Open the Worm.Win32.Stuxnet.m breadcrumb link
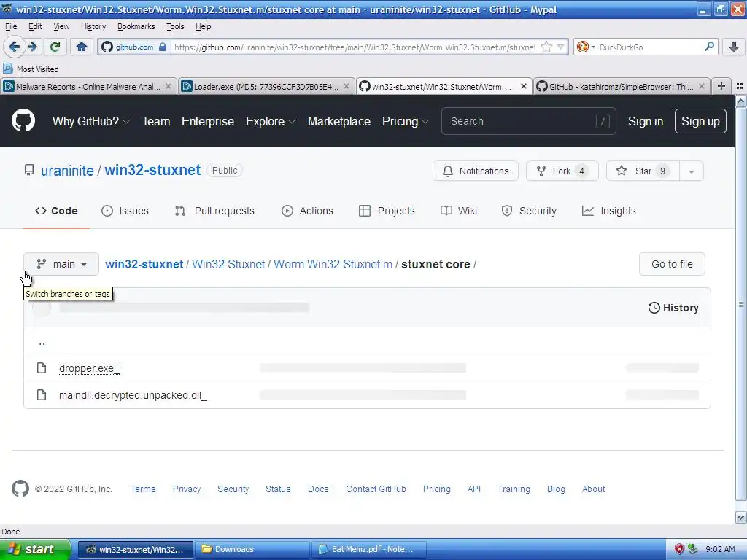Screen dimensions: 747x560 click(333, 264)
